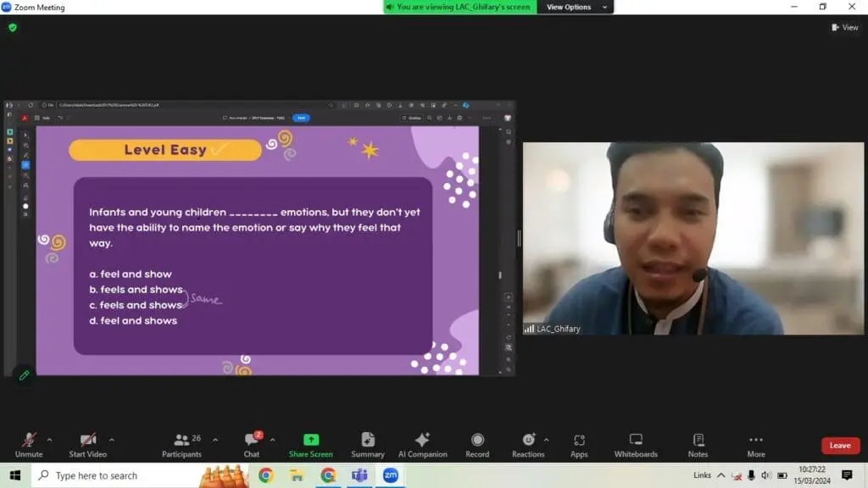Open meeting Summary
This screenshot has width=868, height=488.
point(368,444)
